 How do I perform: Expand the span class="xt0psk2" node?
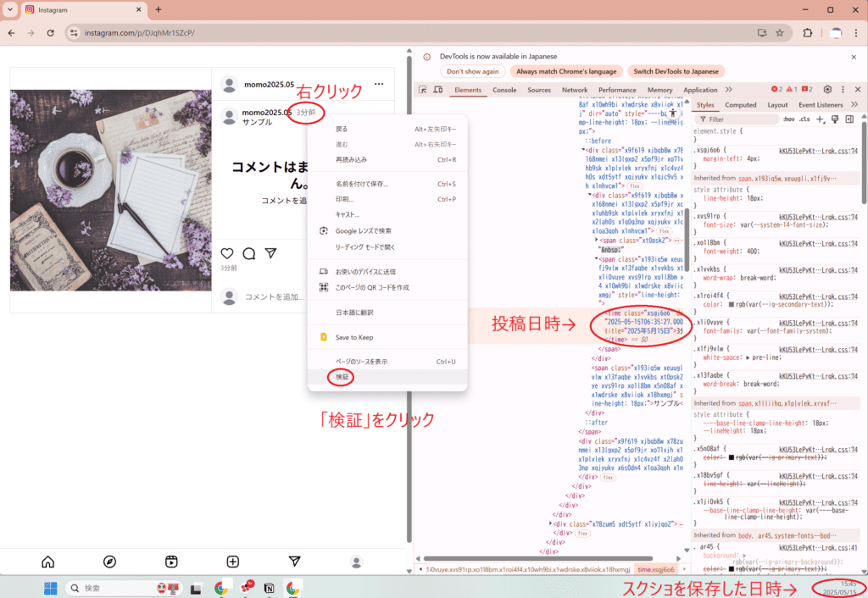(598, 241)
